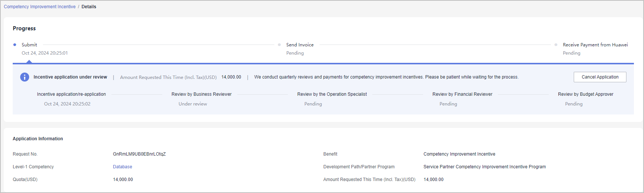The image size is (644, 193).
Task: Click Review by Business Reviewer stage
Action: click(x=201, y=94)
